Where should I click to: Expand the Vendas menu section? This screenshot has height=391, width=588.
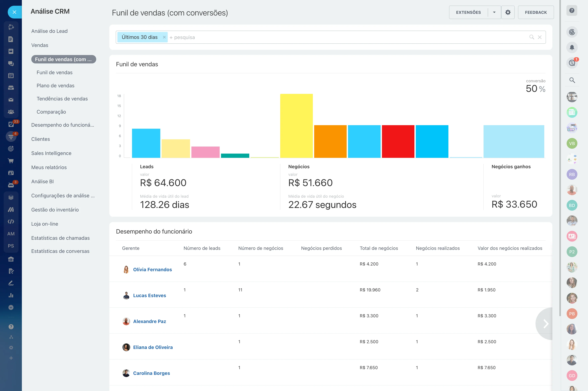(x=40, y=45)
